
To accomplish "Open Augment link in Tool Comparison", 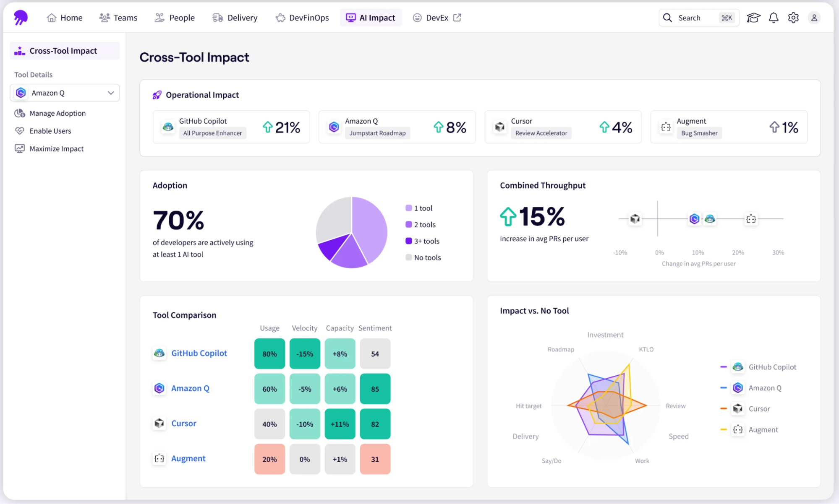I will pyautogui.click(x=188, y=458).
